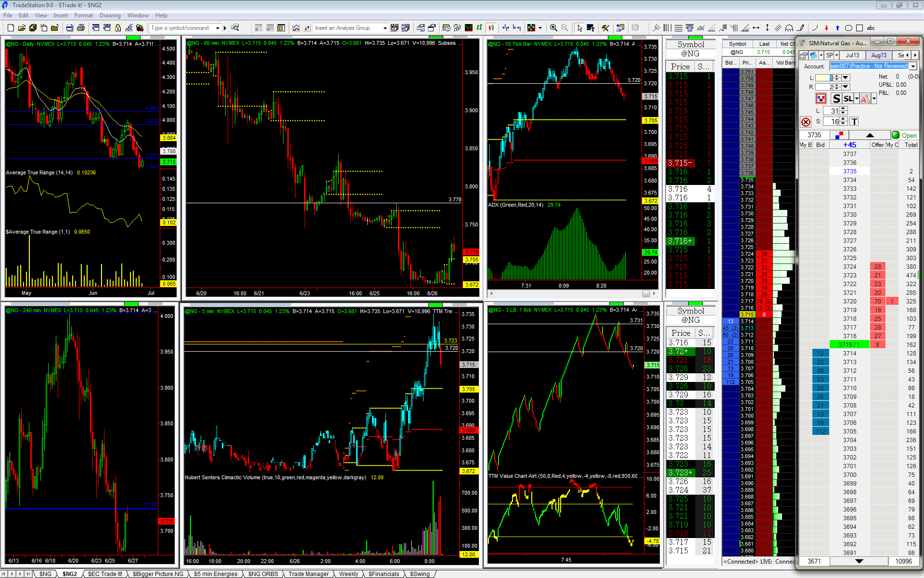Screen dimensions: 924x578
Task: Open the Insert an Analysis Group dropdown
Action: [385, 28]
